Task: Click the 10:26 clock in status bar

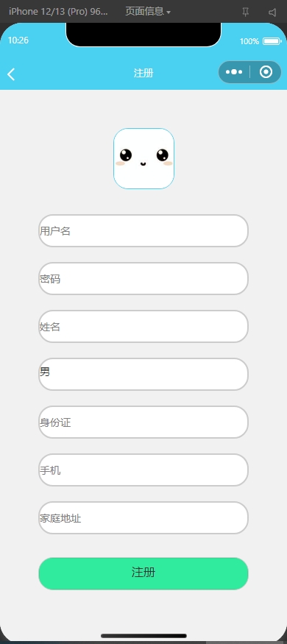Action: pos(18,40)
